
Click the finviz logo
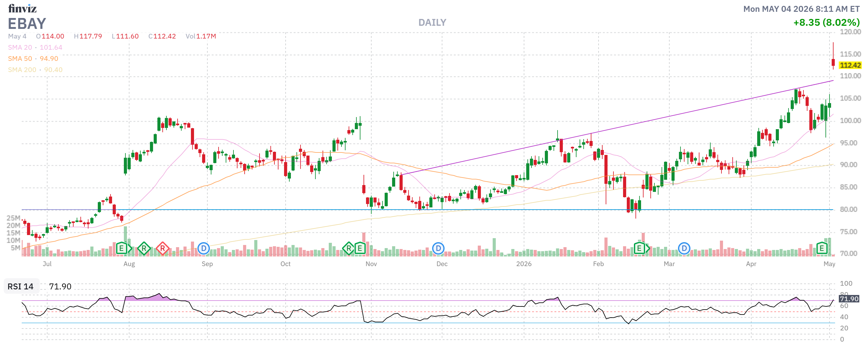point(22,8)
